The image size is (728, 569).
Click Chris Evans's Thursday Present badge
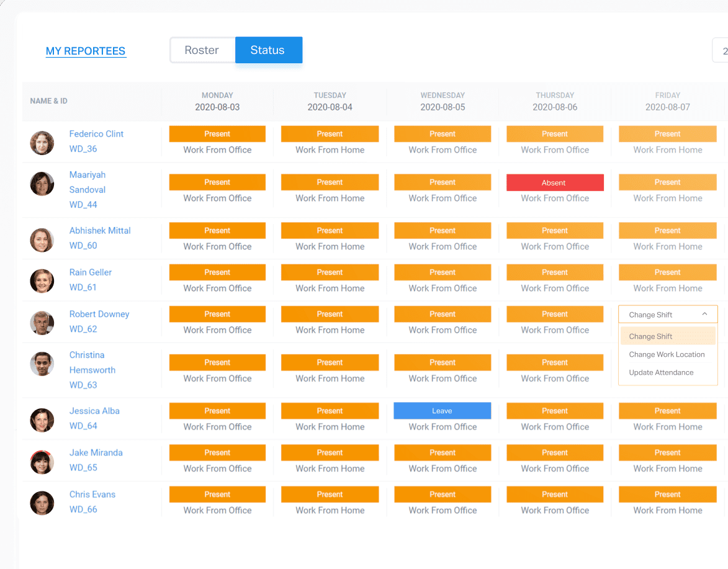pos(555,495)
